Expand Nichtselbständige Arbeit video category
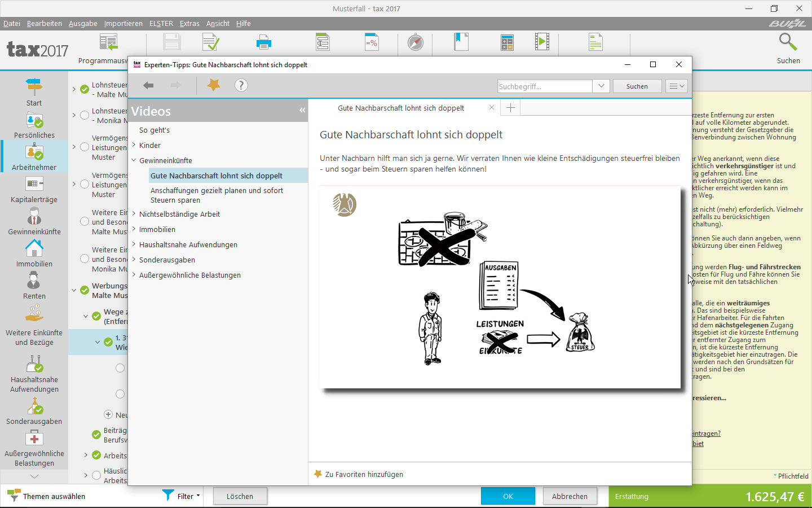 tap(134, 214)
